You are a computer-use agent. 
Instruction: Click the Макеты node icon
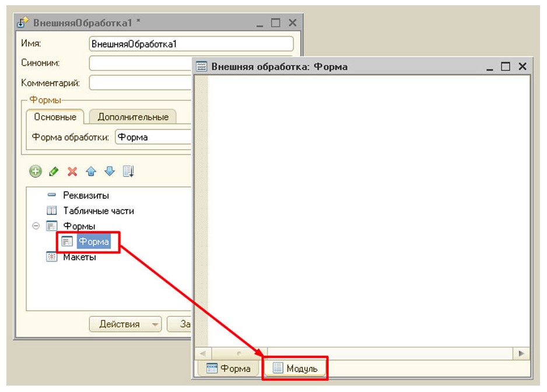52,257
